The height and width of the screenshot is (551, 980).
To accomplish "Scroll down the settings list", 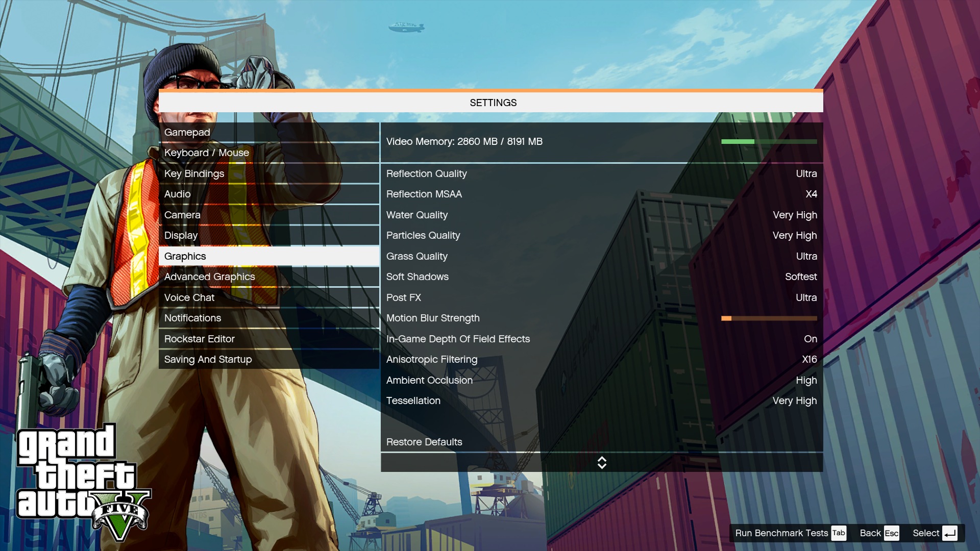I will click(x=601, y=466).
